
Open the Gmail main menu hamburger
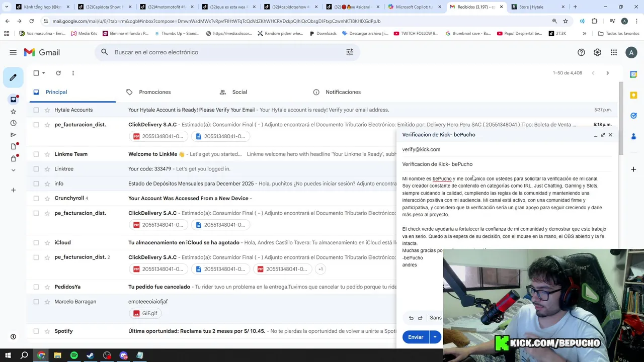point(13,52)
